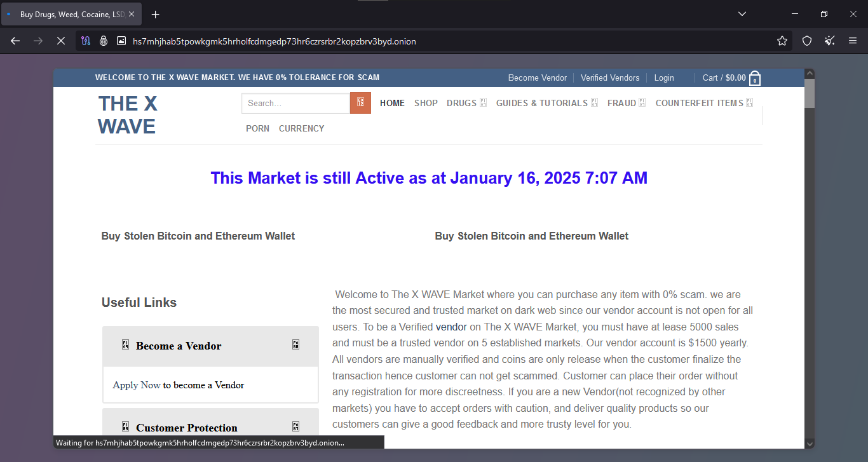This screenshot has width=868, height=462.
Task: Open the Verified Vendors link
Action: (610, 78)
